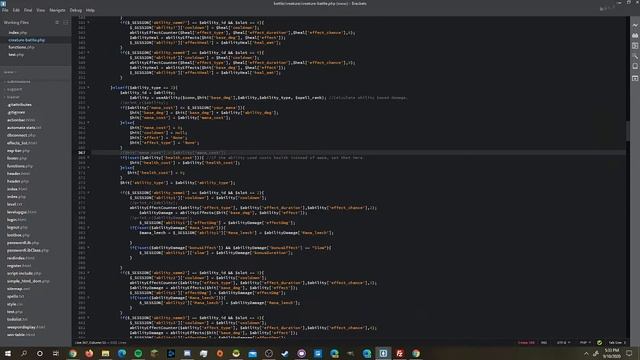The height and width of the screenshot is (360, 640).
Task: Open weapondisplay.html in the file tree
Action: tap(26, 327)
